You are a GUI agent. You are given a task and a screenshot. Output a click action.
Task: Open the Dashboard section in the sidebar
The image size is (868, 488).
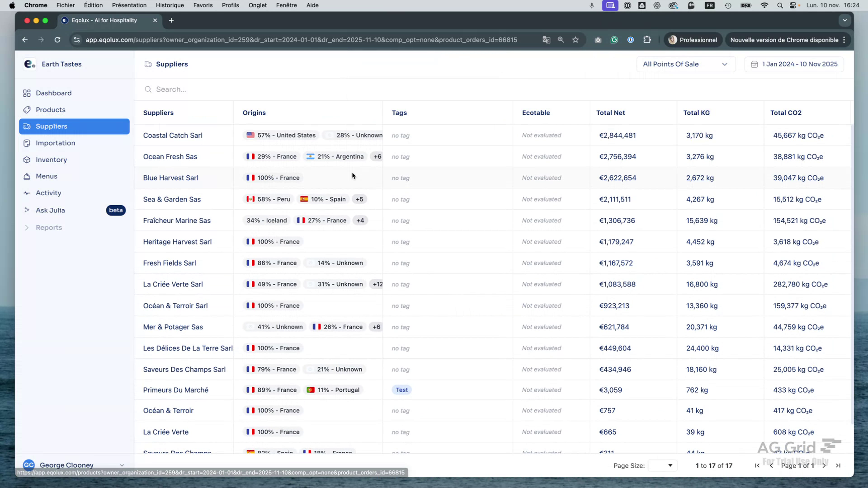(54, 93)
